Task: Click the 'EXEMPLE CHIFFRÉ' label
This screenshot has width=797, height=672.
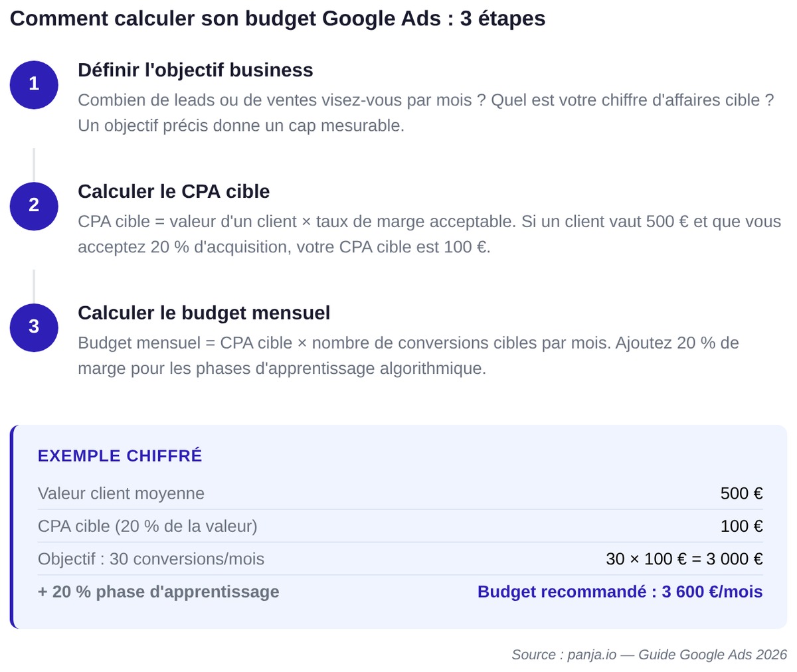Action: (120, 456)
